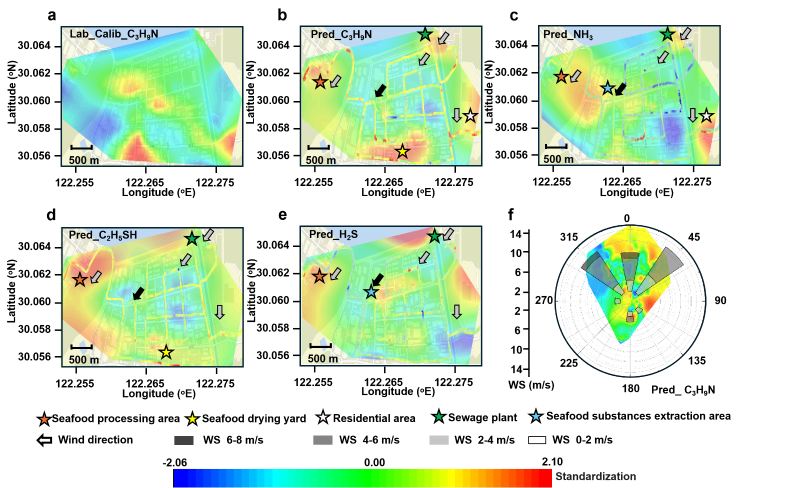
Task: Click the orange star in panel b map
Action: coord(320,82)
